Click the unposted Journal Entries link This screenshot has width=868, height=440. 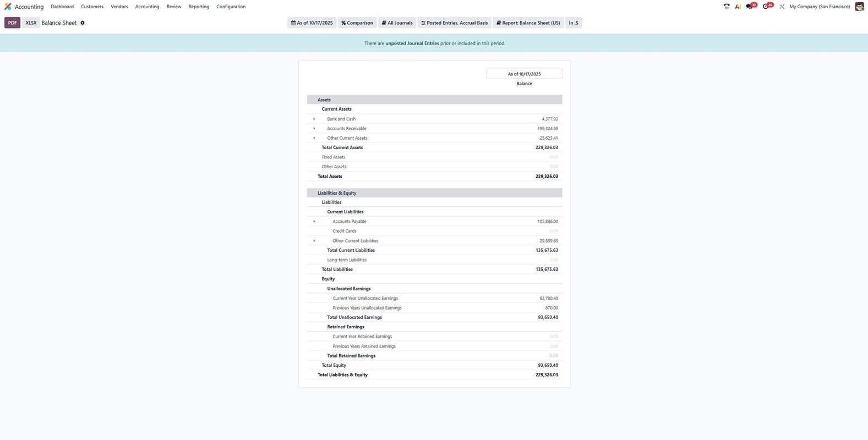point(412,43)
